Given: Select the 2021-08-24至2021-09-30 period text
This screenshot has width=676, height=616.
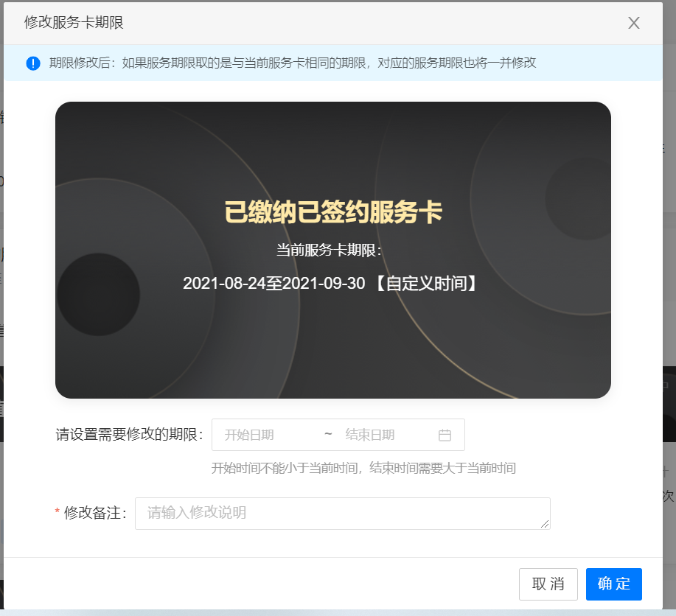Looking at the screenshot, I should click(273, 284).
